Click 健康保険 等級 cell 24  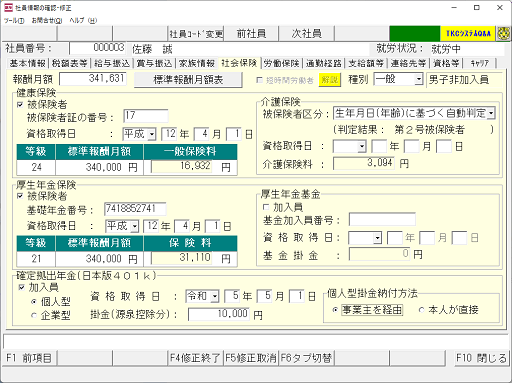(x=36, y=167)
